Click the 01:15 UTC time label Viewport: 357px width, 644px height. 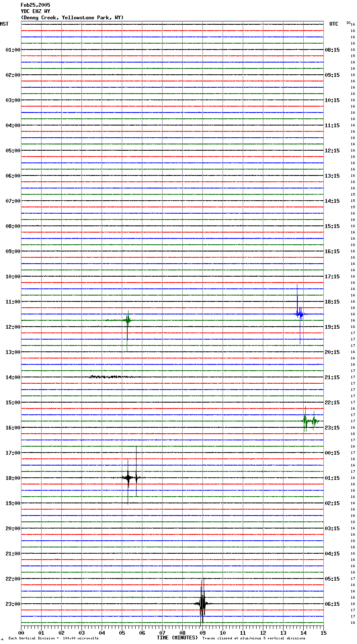(x=332, y=478)
